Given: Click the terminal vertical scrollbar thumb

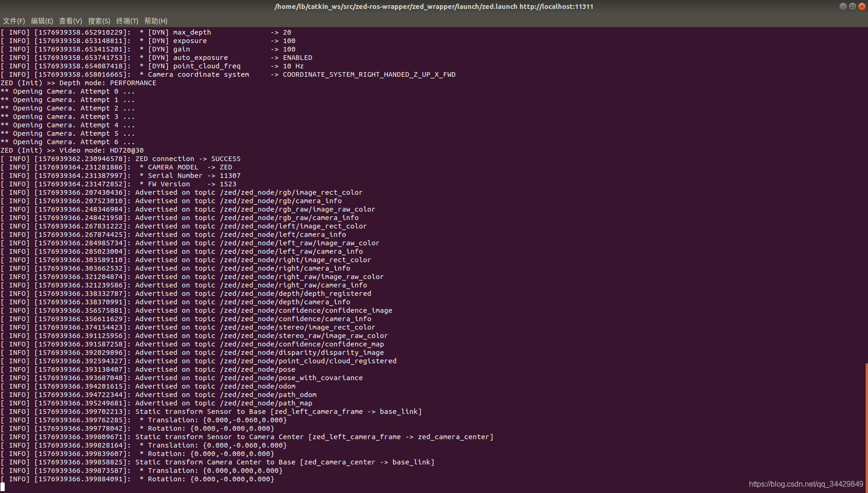Looking at the screenshot, I should pyautogui.click(x=866, y=427).
